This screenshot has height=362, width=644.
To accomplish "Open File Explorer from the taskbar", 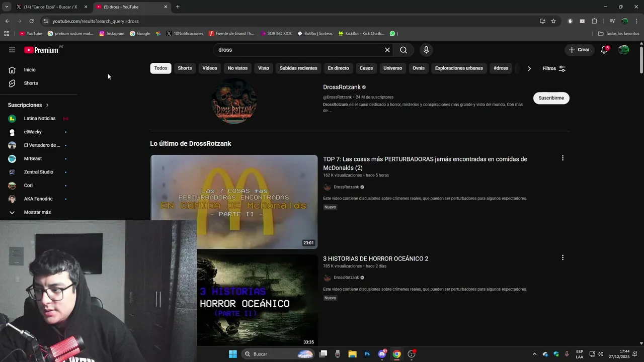I will pos(352,354).
